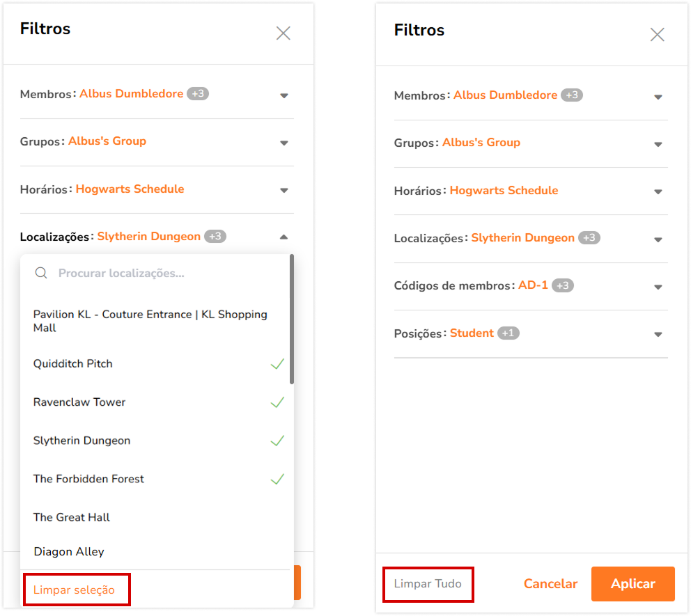Close the right Filtros panel
Image resolution: width=691 pixels, height=616 pixels.
pyautogui.click(x=657, y=35)
